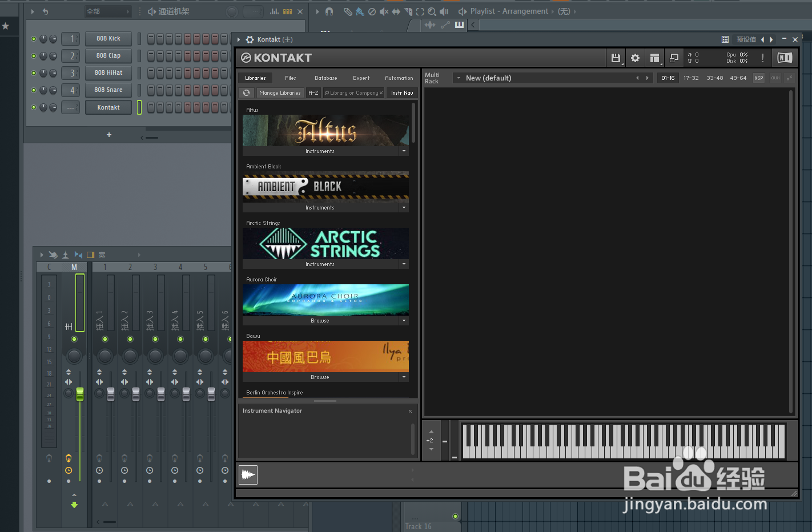Image resolution: width=812 pixels, height=532 pixels.
Task: Select the delete tool in Playlist toolbar
Action: pos(372,11)
